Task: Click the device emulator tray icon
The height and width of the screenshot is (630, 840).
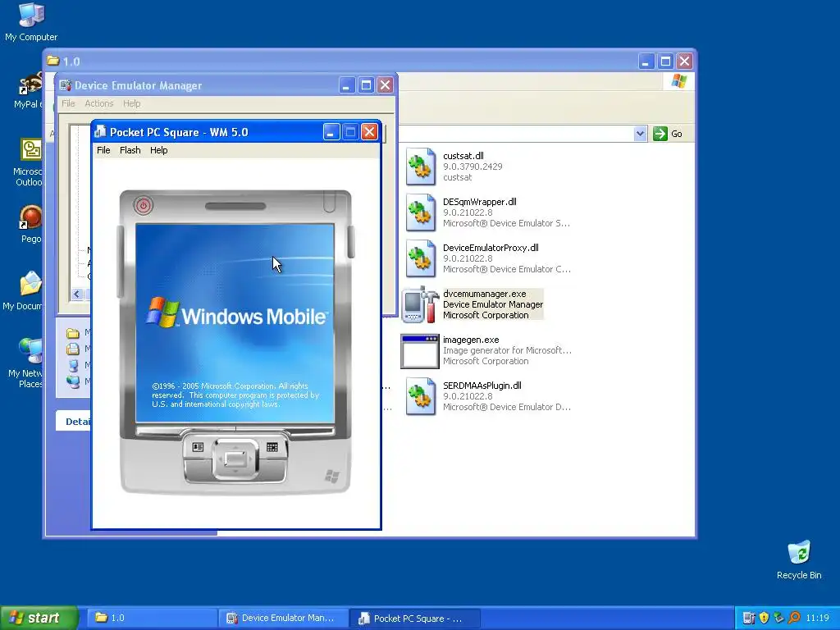Action: point(749,618)
